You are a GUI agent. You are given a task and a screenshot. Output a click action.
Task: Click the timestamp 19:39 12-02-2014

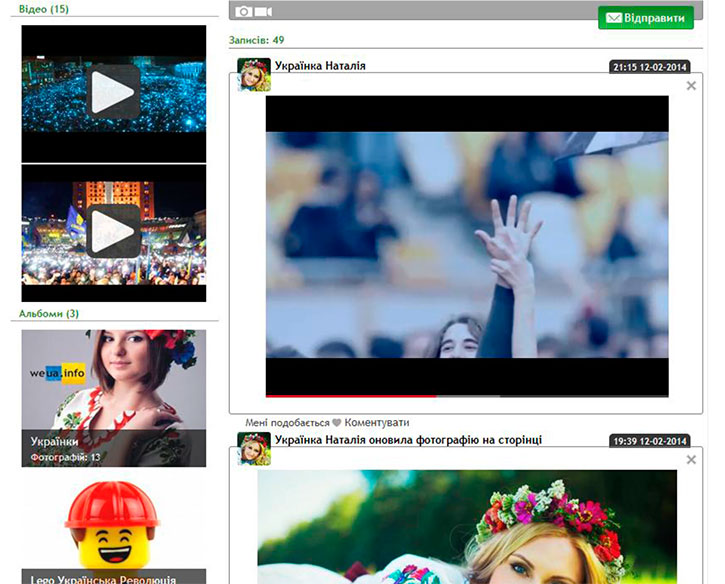tap(650, 441)
